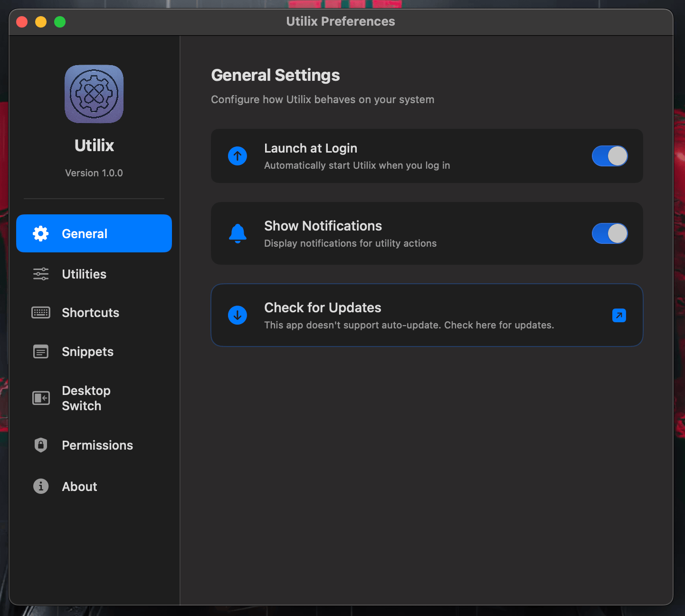Viewport: 685px width, 616px height.
Task: Turn off the Show Notifications toggle
Action: (609, 233)
